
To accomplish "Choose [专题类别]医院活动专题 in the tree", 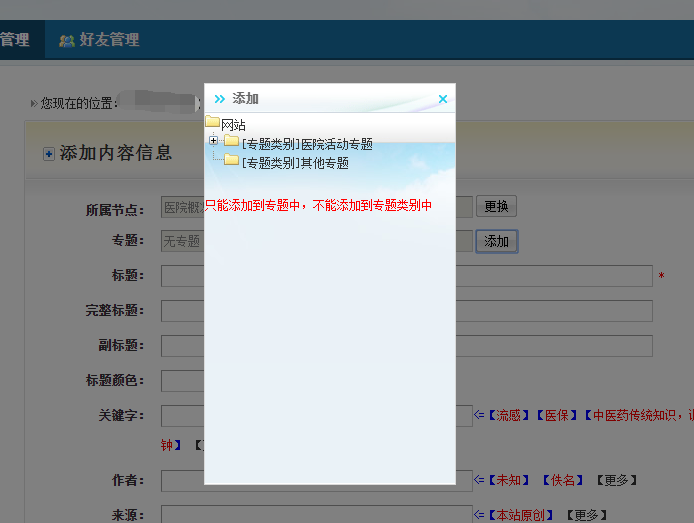I will tap(307, 144).
